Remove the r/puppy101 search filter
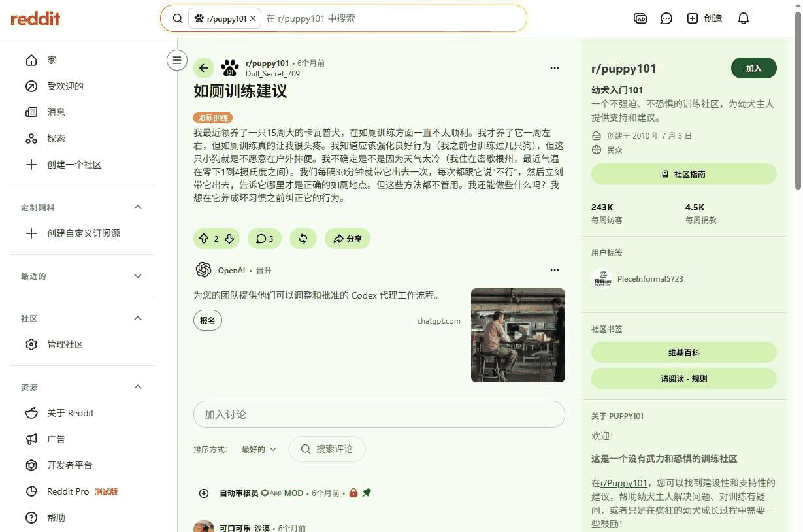Viewport: 803px width, 532px height. pos(254,18)
